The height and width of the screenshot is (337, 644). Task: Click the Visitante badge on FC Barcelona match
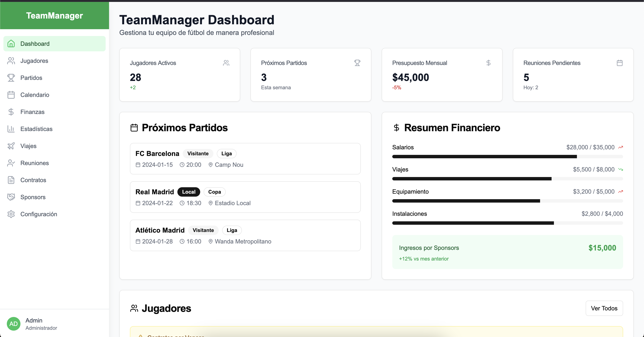click(x=198, y=154)
